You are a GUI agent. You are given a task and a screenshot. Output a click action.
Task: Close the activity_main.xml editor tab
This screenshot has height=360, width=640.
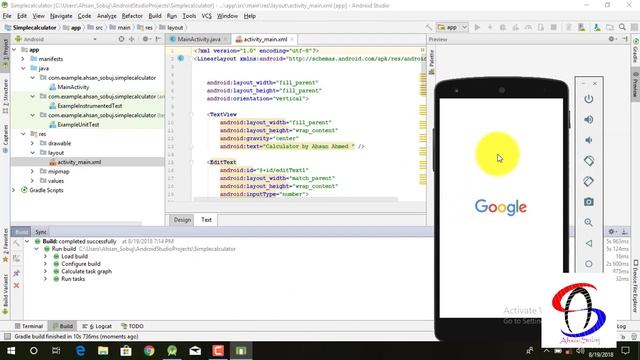pos(292,39)
